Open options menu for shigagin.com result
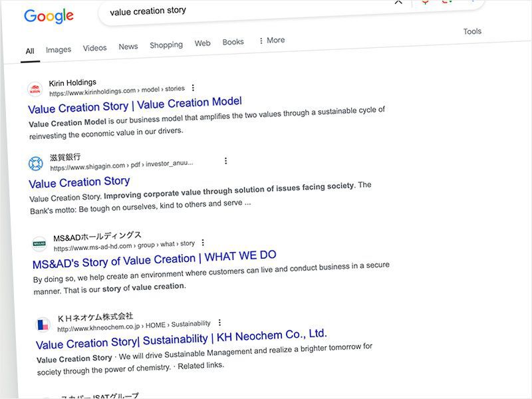This screenshot has height=399, width=532. [x=225, y=160]
